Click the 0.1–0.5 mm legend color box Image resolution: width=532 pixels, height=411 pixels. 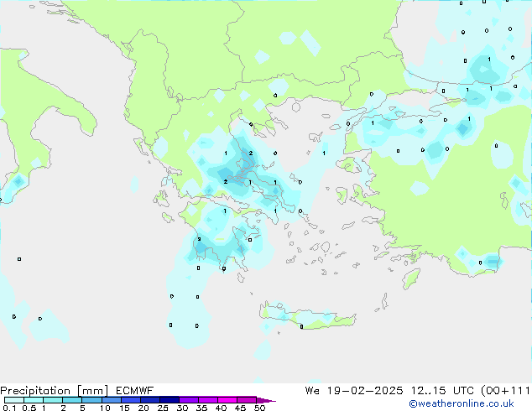(14, 400)
